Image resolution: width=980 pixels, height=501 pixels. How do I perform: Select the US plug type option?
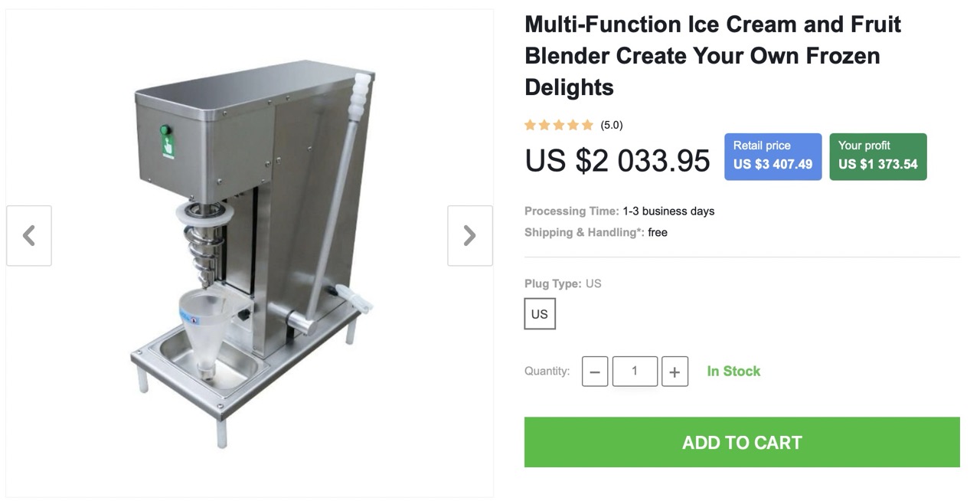540,314
